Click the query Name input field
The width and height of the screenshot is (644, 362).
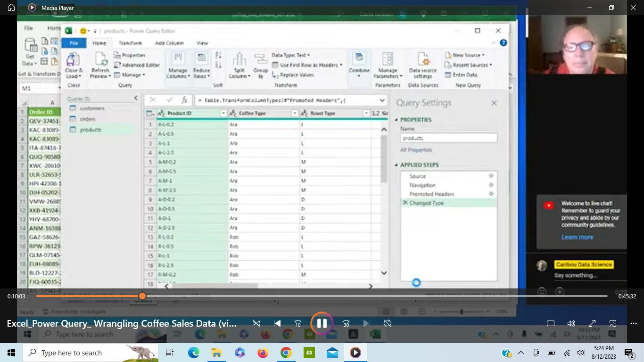(x=449, y=138)
